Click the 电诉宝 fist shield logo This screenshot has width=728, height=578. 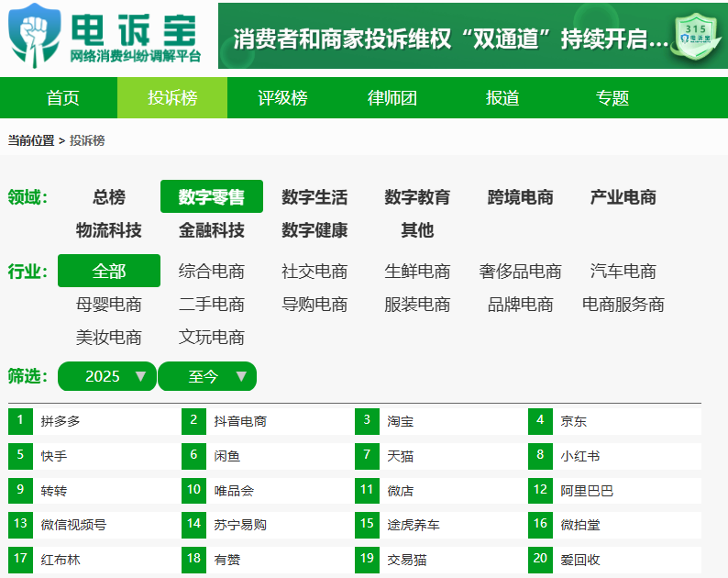tap(35, 35)
